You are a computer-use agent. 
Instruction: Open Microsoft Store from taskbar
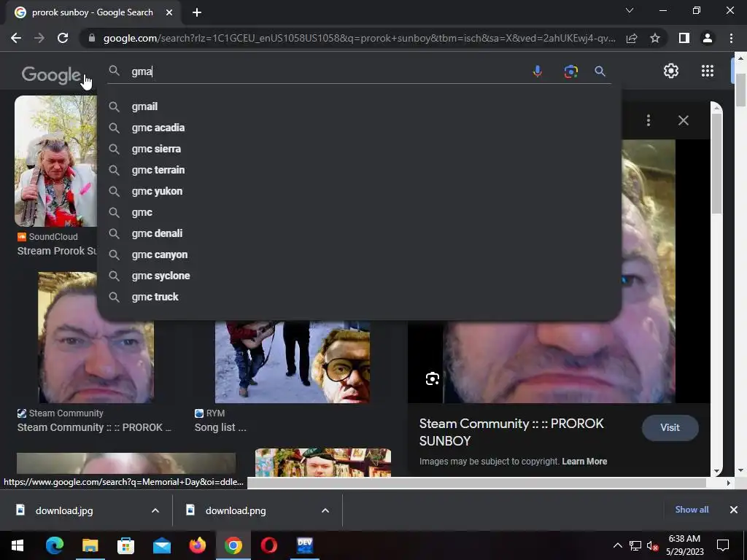125,545
